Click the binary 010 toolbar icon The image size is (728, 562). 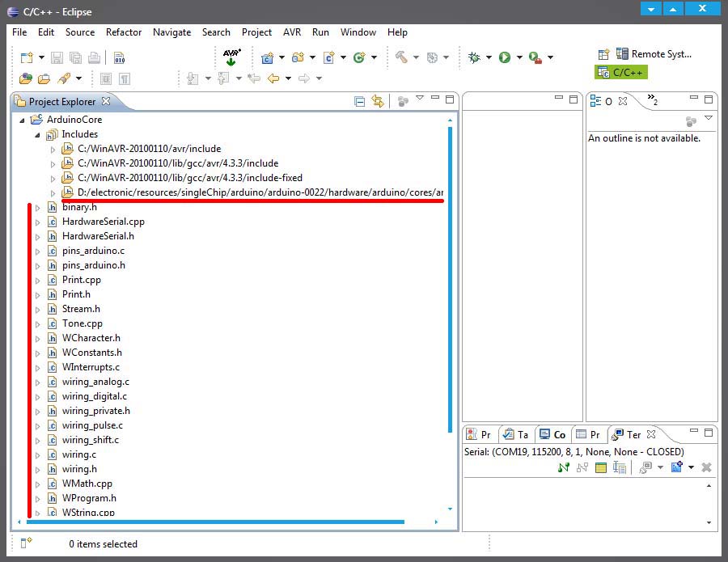[120, 57]
